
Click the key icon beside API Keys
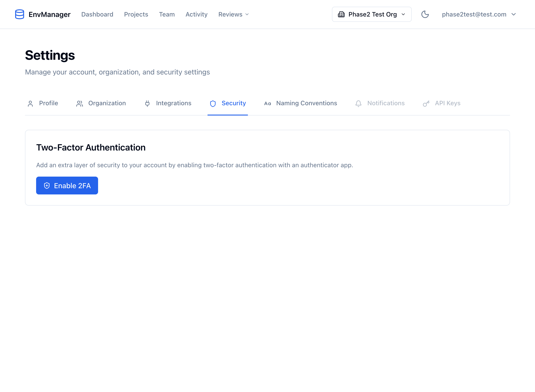[426, 103]
